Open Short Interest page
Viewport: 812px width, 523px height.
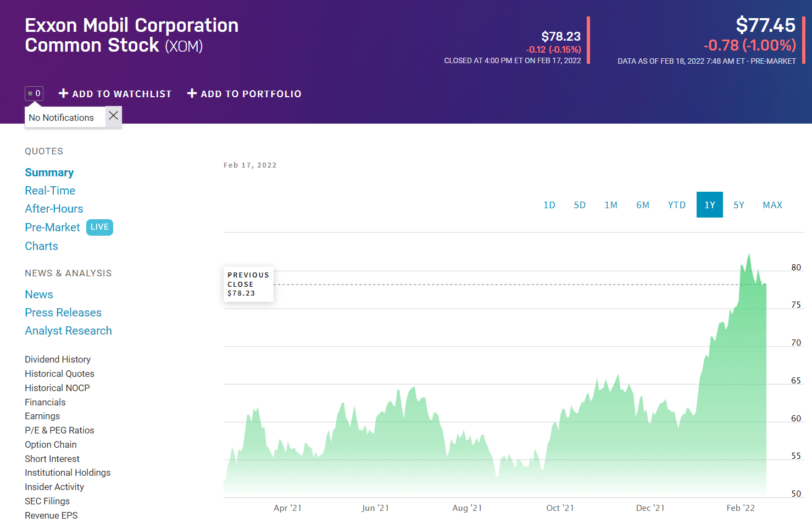(52, 459)
